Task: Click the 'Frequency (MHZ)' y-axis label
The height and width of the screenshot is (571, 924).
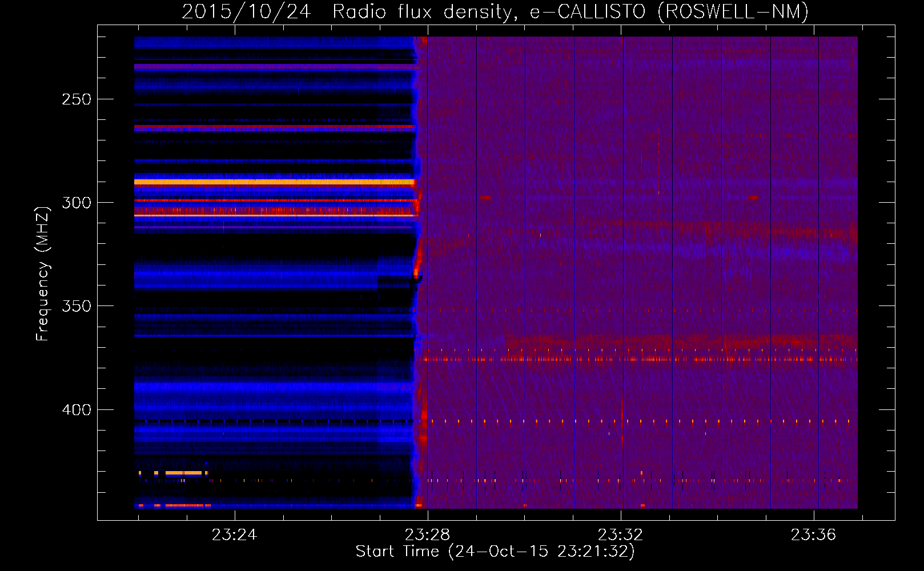Action: click(x=43, y=274)
